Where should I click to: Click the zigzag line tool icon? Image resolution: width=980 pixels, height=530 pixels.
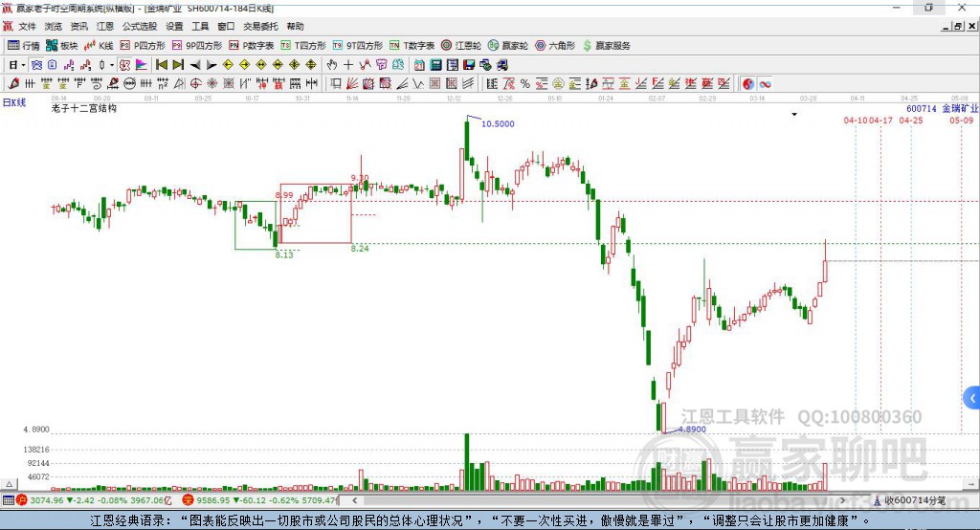click(418, 84)
